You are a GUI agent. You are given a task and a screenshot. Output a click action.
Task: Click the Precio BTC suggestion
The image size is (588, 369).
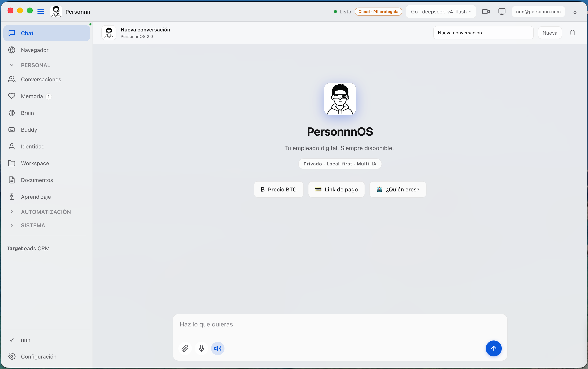pos(279,189)
